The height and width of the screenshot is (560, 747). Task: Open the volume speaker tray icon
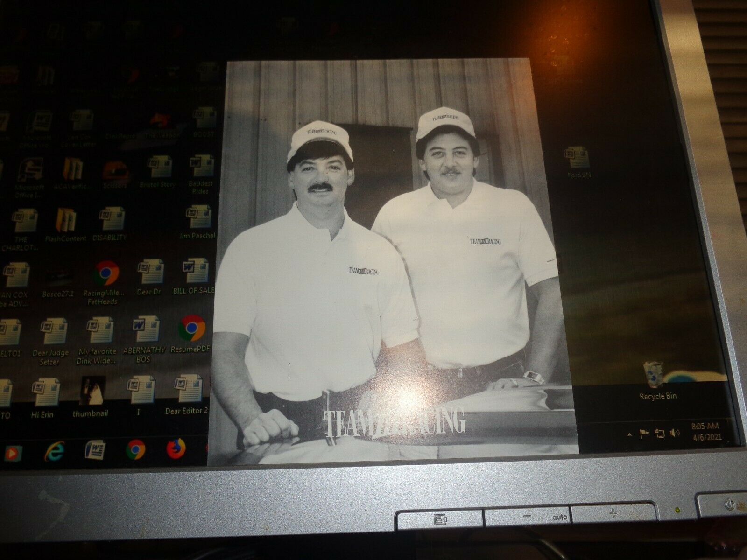(675, 433)
